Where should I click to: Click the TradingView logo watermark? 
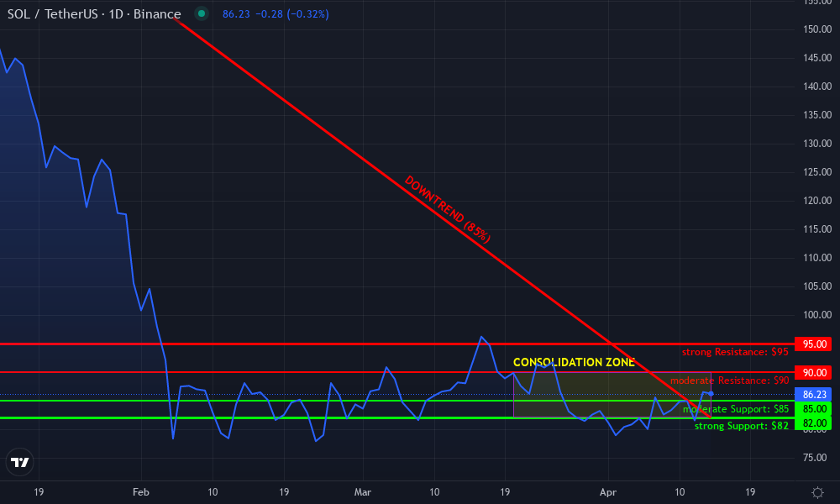pyautogui.click(x=19, y=461)
